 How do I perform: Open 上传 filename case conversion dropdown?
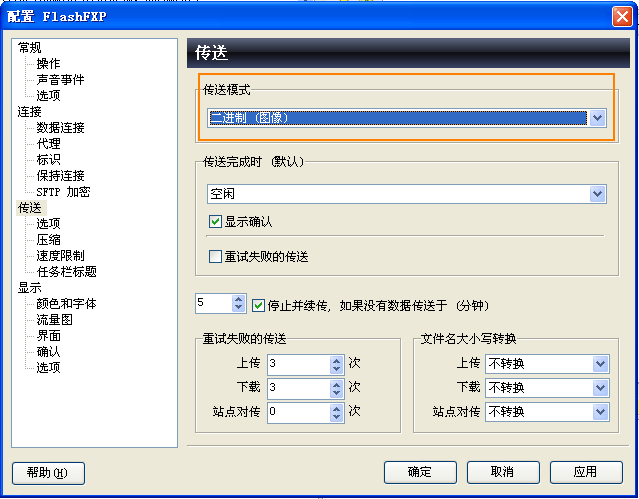tap(547, 364)
